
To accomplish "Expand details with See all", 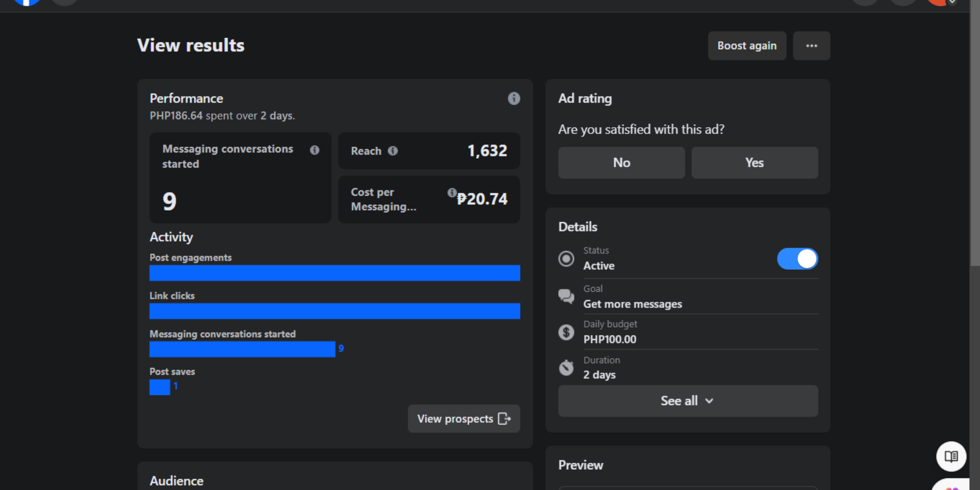I will click(688, 401).
